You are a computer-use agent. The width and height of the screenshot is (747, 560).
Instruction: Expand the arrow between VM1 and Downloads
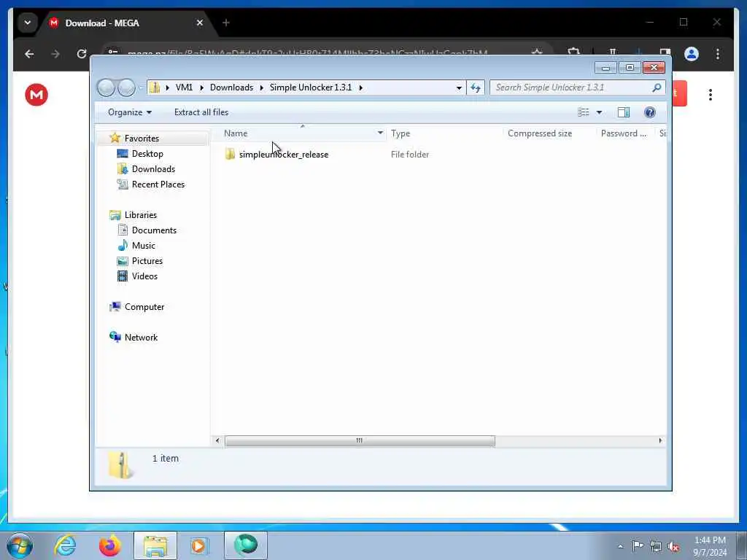(x=201, y=87)
